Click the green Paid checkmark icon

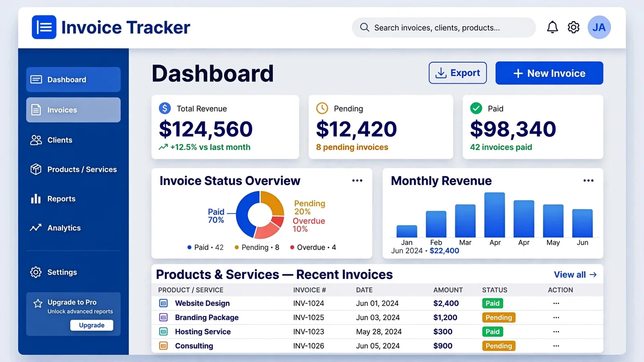[476, 108]
